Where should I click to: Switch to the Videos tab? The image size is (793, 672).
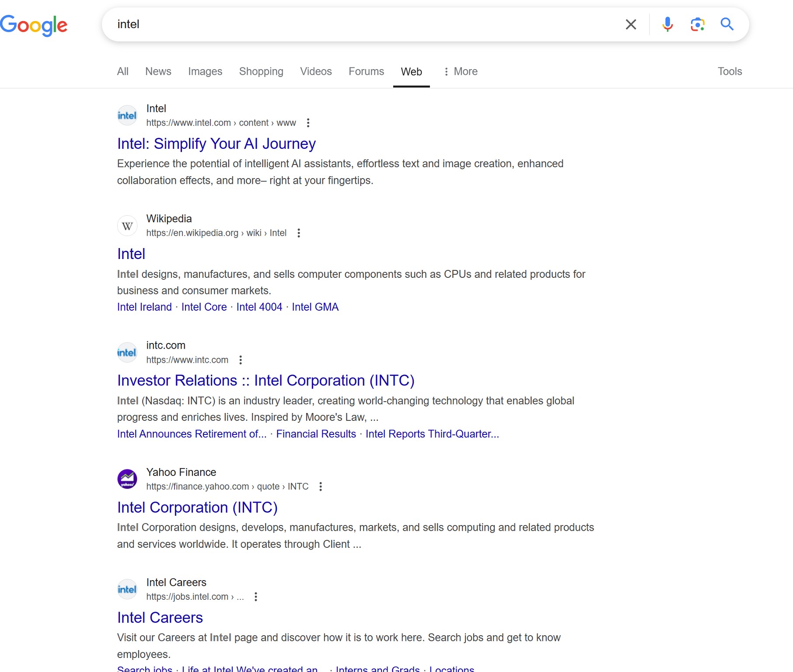pyautogui.click(x=316, y=71)
